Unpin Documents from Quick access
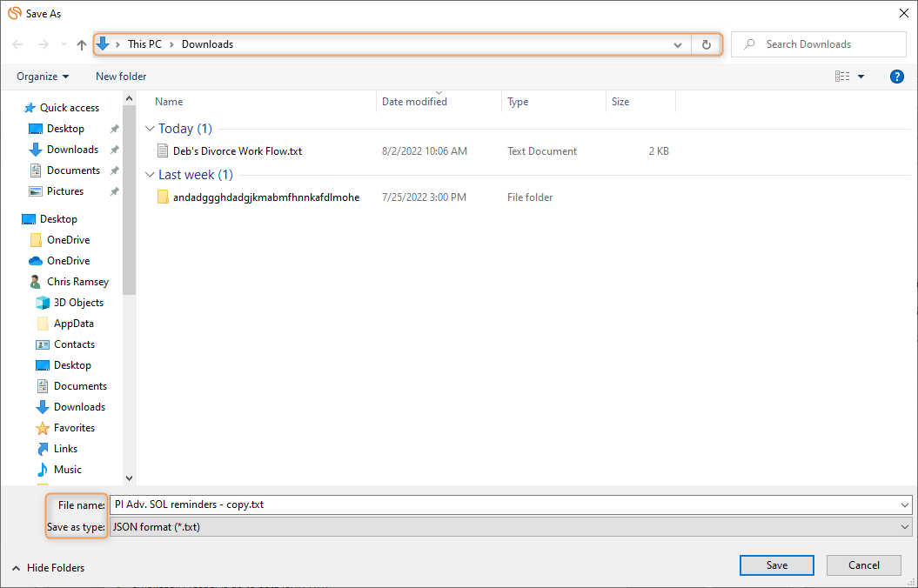Screen dimensions: 918x588 [x=113, y=170]
